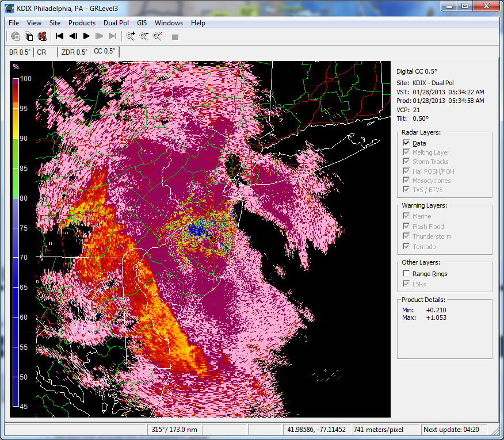
Task: Open the Products menu
Action: [x=82, y=23]
